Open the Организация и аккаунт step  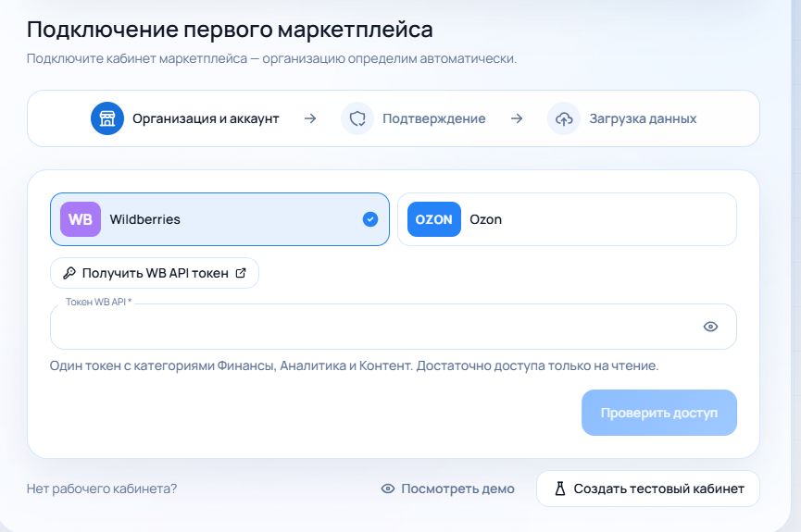point(185,118)
